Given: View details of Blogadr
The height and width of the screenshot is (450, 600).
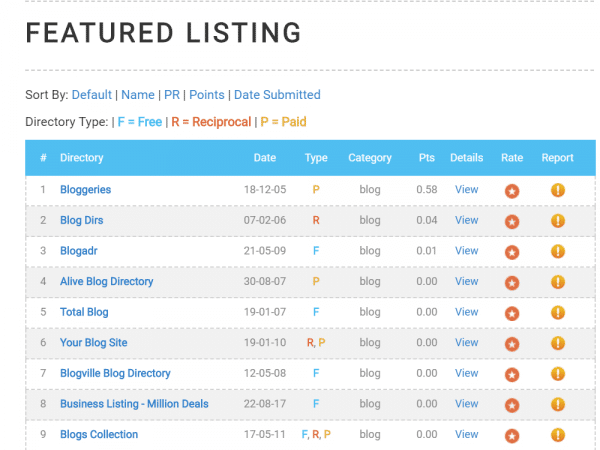Looking at the screenshot, I should (x=466, y=251).
